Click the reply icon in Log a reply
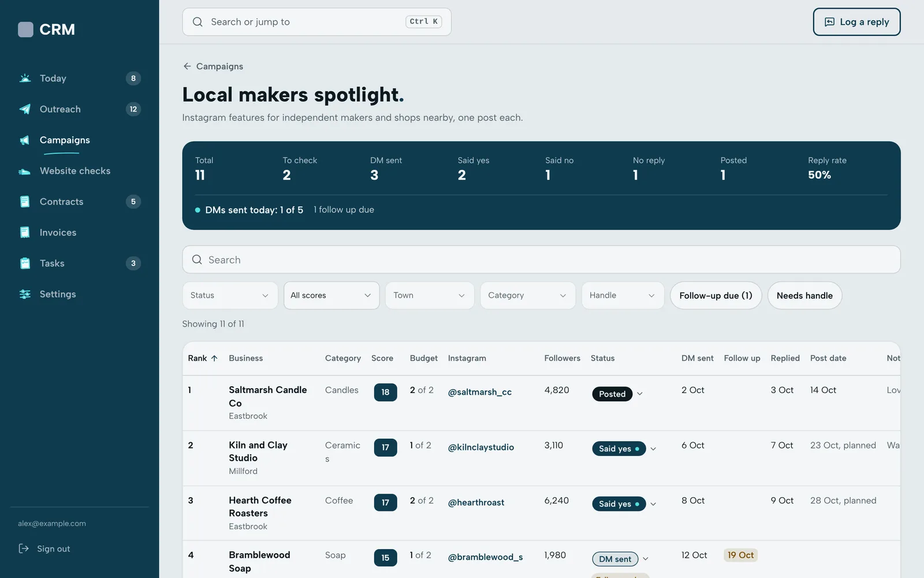 point(829,22)
